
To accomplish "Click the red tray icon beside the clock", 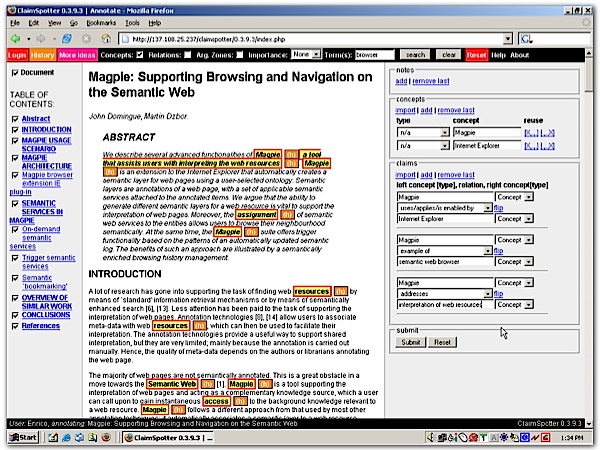I will coord(546,437).
